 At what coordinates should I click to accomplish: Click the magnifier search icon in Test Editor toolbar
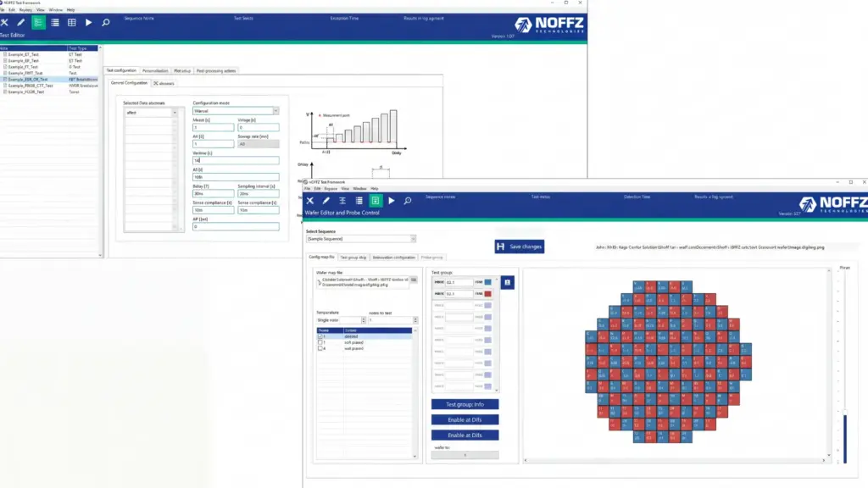[x=106, y=23]
